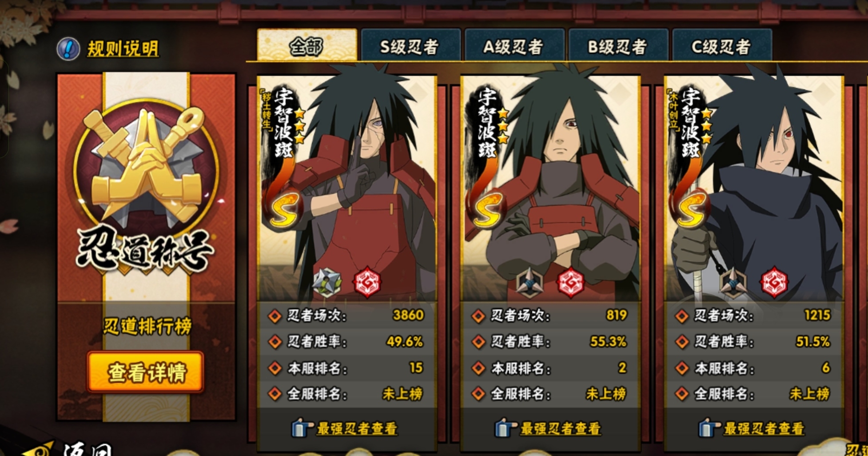Show the B级忍者 tab
The width and height of the screenshot is (868, 456).
pyautogui.click(x=618, y=46)
